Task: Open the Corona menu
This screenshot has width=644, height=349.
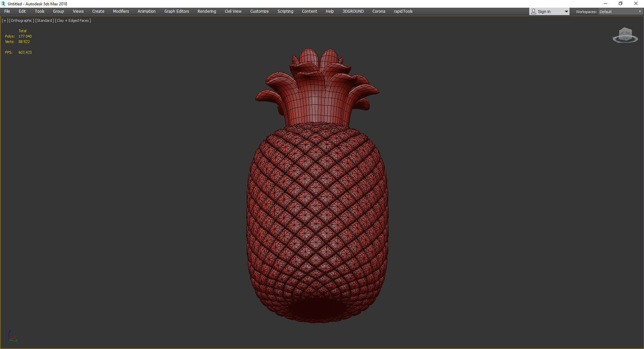Action: pos(379,11)
